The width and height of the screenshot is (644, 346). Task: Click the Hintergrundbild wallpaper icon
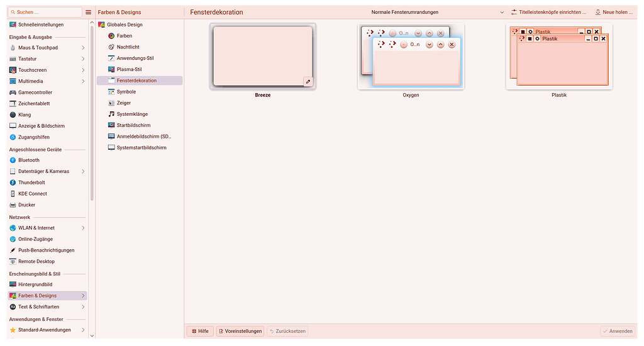(13, 284)
